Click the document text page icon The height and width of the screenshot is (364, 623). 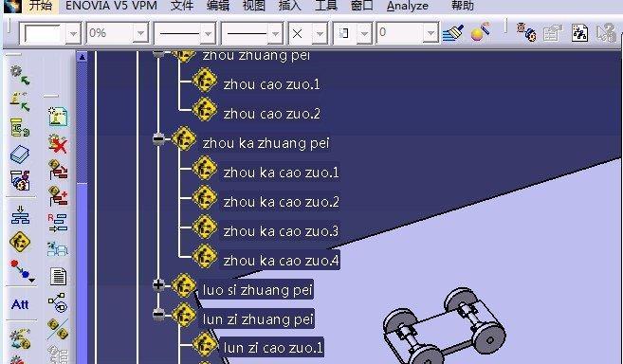[59, 276]
